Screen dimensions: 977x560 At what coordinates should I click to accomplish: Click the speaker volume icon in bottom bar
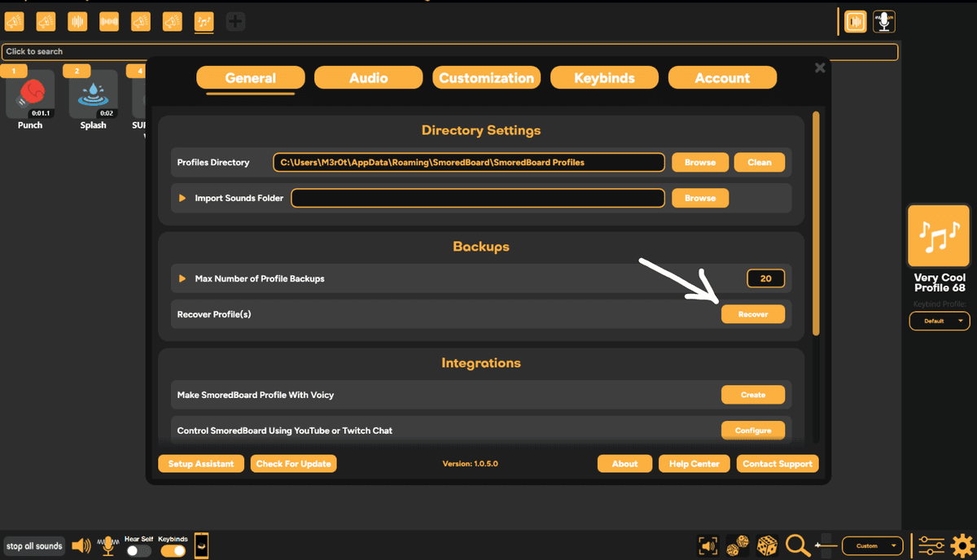click(81, 546)
